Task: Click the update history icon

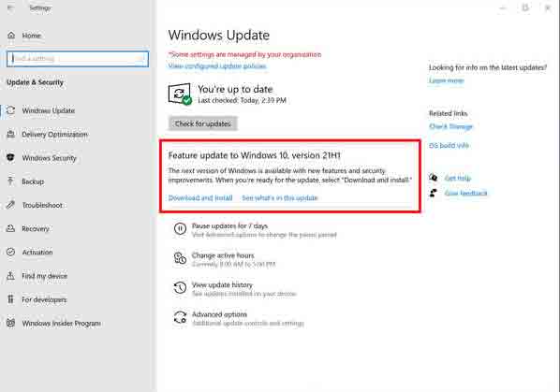Action: [180, 287]
